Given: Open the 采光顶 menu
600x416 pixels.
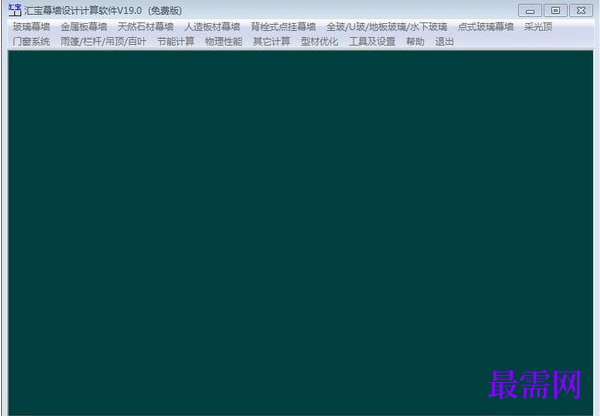Looking at the screenshot, I should (538, 27).
